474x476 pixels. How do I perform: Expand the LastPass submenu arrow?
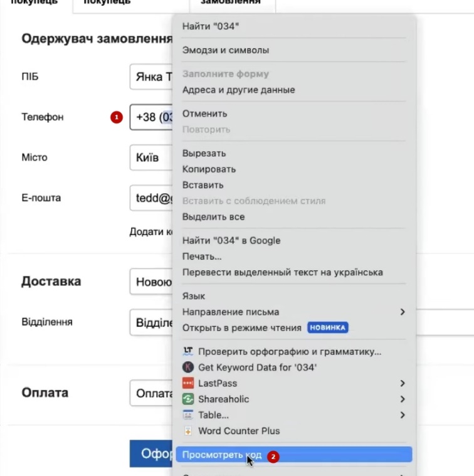coord(403,383)
